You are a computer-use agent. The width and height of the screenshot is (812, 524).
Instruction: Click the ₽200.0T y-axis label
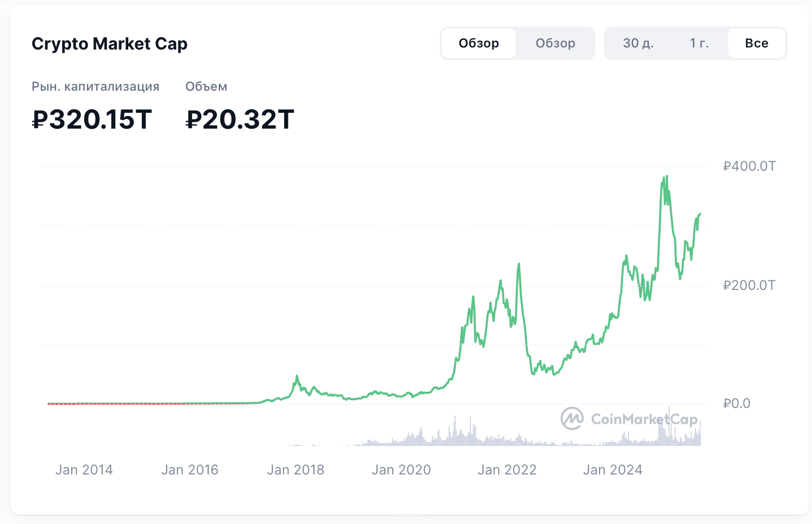click(x=749, y=286)
